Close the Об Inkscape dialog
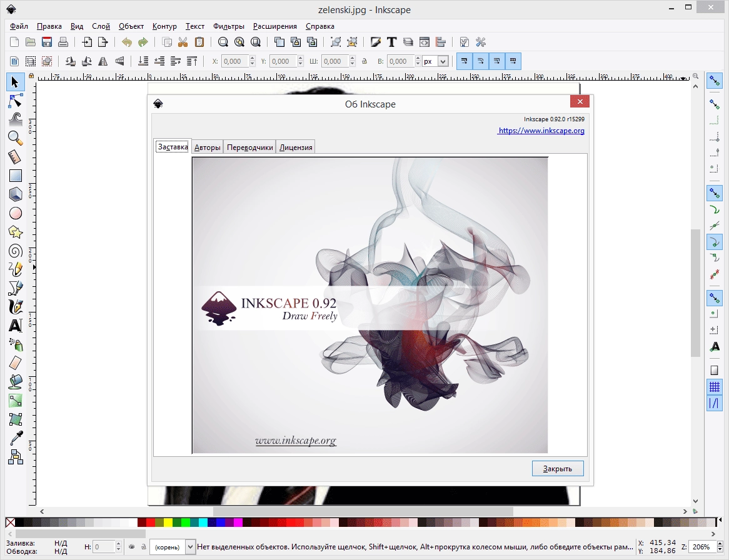 click(580, 101)
